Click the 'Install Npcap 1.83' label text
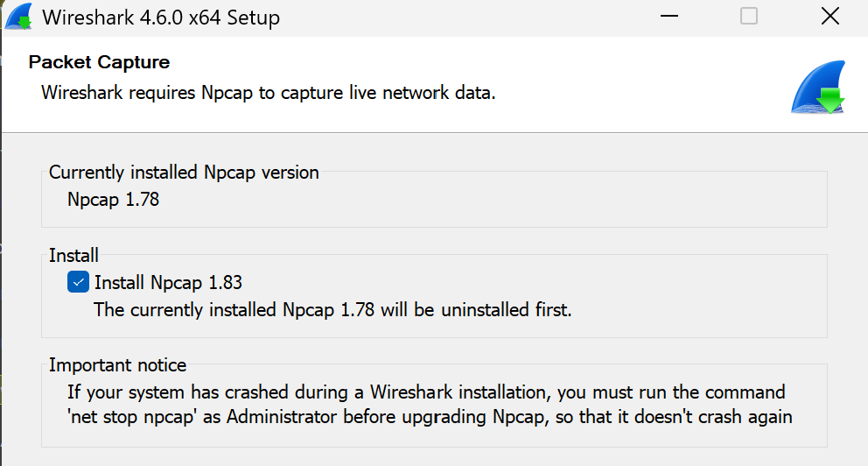Screen dimensions: 868x466 coord(168,282)
